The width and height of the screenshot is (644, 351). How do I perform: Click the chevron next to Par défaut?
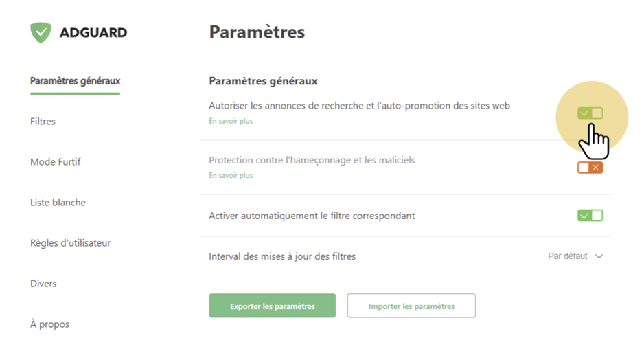(x=599, y=256)
